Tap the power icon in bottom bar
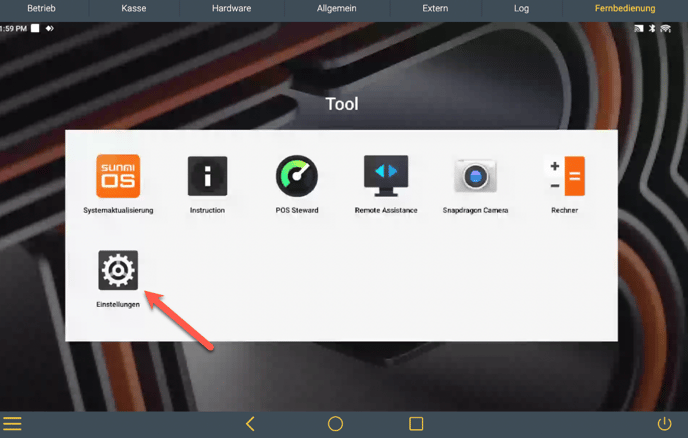Screen dimensions: 688x438 664,424
